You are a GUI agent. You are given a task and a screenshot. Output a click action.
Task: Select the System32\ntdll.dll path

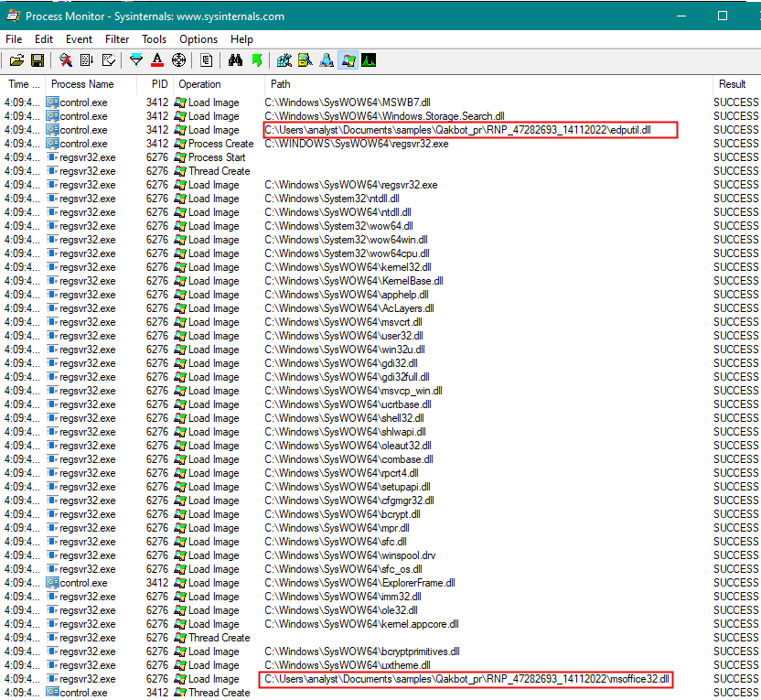coord(332,199)
